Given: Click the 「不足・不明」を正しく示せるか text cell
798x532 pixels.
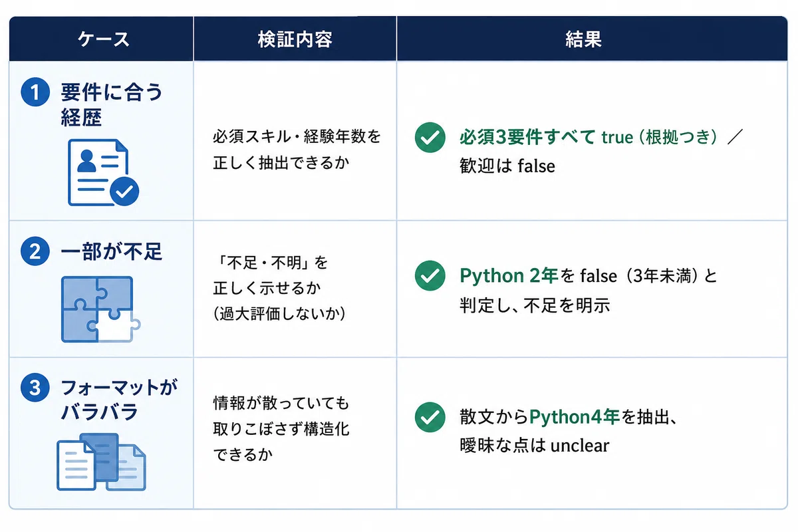Looking at the screenshot, I should [279, 289].
